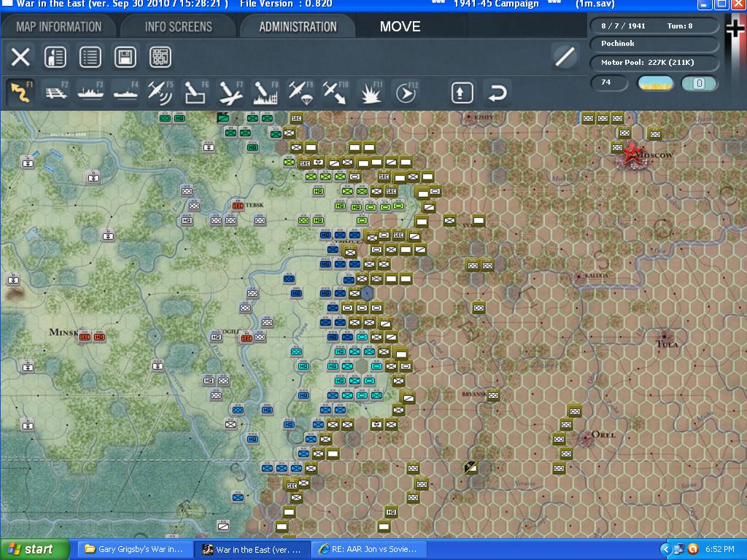Click the Orel city marker
The width and height of the screenshot is (747, 560).
click(587, 438)
